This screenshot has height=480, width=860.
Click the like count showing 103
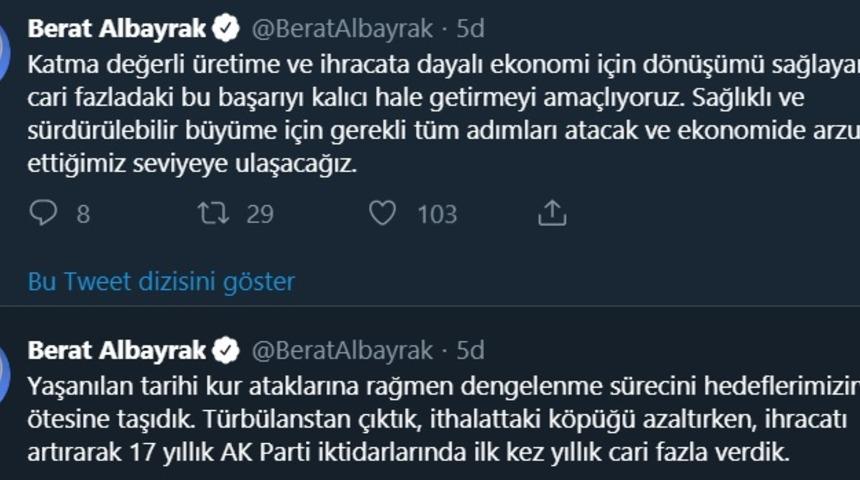437,214
